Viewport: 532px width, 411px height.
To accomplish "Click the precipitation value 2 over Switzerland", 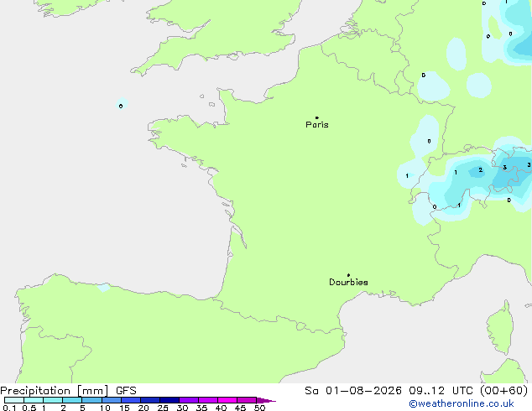I will 480,170.
